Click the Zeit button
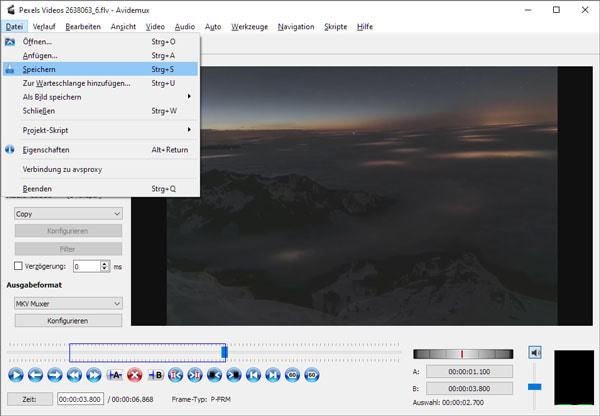 (29, 398)
